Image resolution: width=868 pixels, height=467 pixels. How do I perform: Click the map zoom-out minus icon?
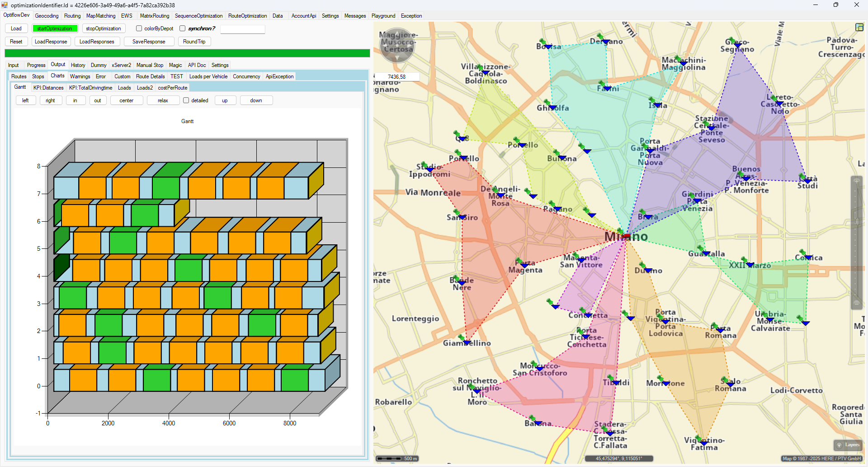(x=856, y=303)
